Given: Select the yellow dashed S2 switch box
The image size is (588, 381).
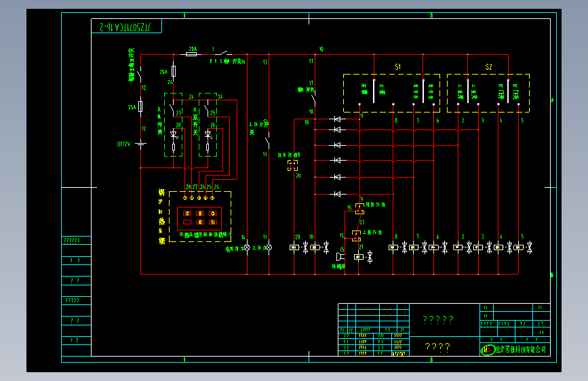Looking at the screenshot, I should point(488,93).
